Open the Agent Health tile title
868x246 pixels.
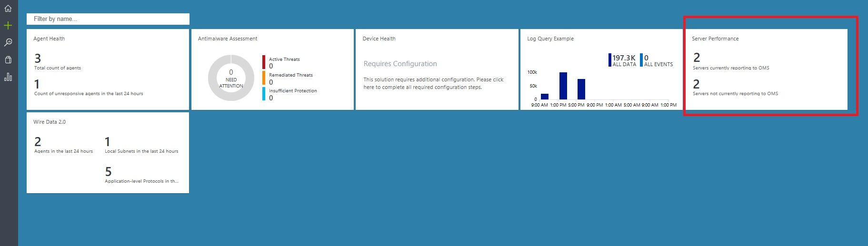coord(49,39)
